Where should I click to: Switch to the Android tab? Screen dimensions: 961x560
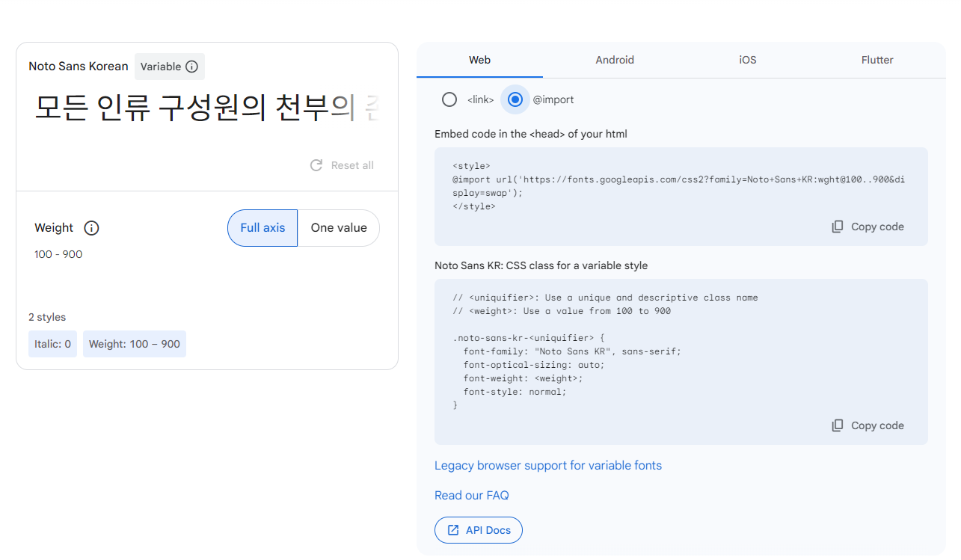[615, 60]
